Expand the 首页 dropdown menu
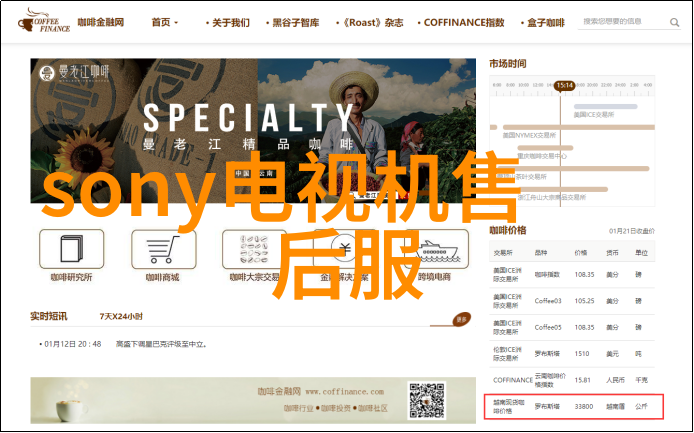Screen dimensions: 694x433 pos(165,23)
